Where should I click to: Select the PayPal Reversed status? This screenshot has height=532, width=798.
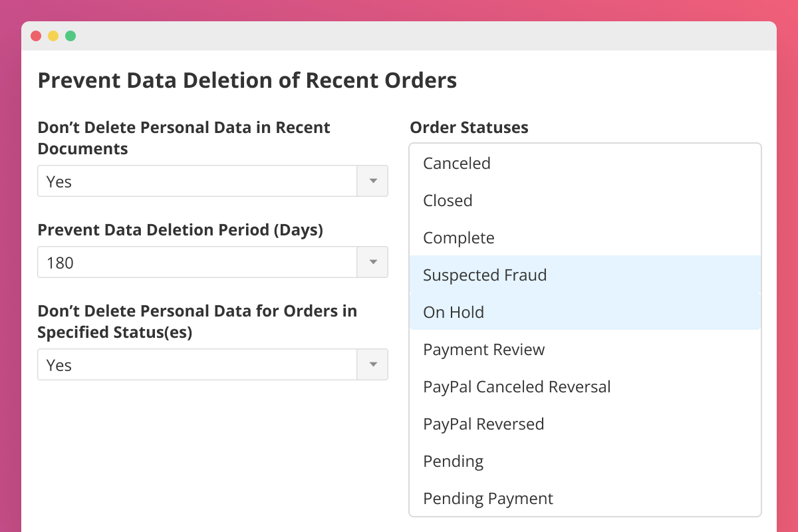483,424
